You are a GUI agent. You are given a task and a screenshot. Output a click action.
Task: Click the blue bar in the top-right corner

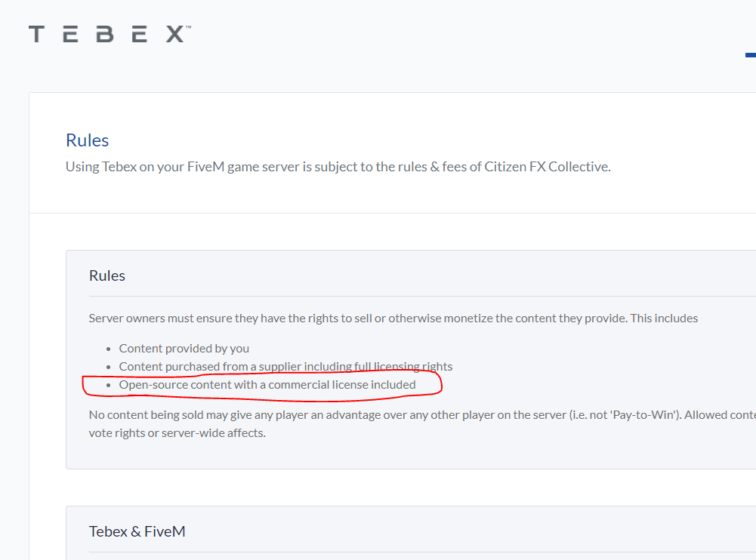tap(750, 55)
